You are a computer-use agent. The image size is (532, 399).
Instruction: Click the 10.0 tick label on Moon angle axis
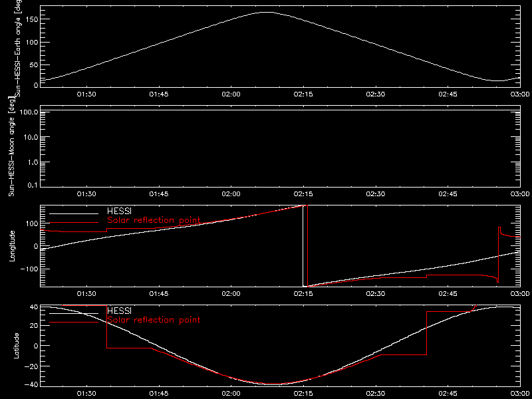[31, 137]
